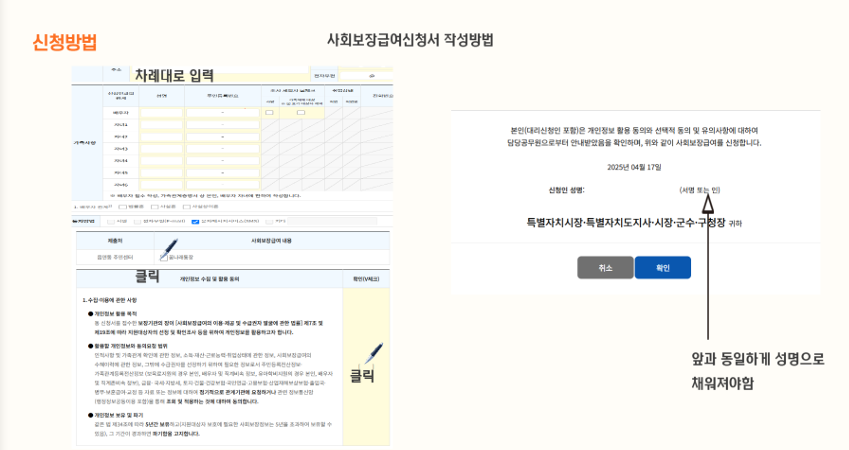Click the 사회보장급여 내용 header cell
849x450 pixels.
pos(271,240)
